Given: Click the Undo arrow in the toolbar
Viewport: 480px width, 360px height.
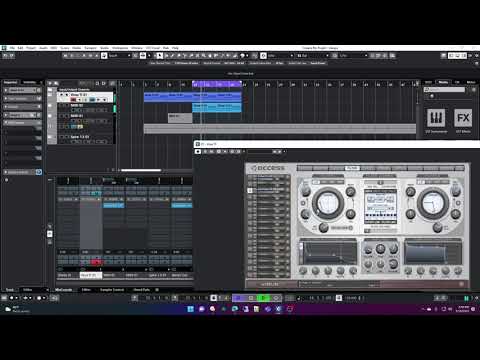Looking at the screenshot, I should (5, 56).
